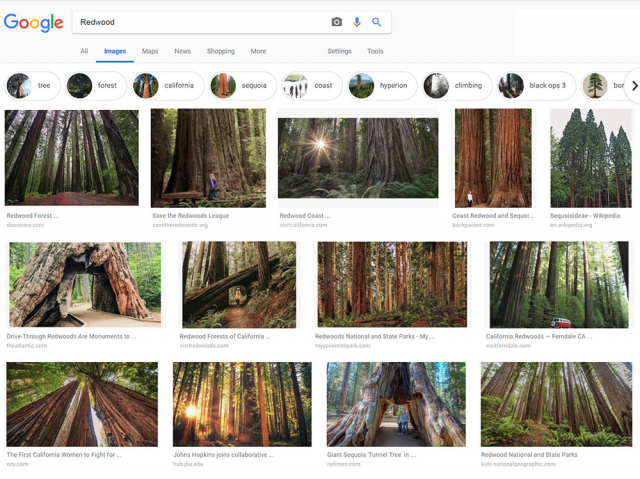Open Save the Redwoods League link

pos(190,215)
